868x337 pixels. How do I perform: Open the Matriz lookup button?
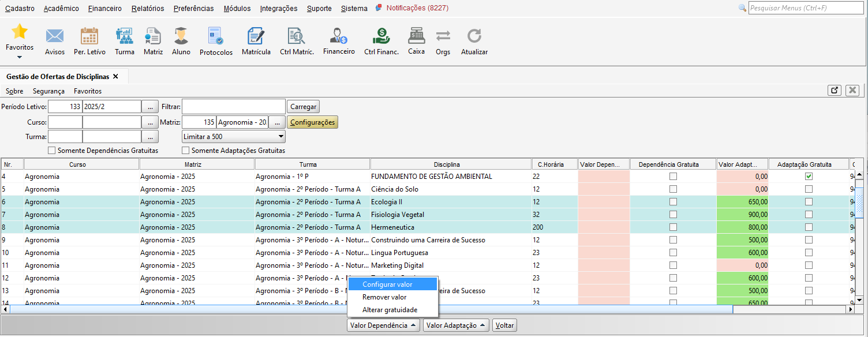pyautogui.click(x=277, y=122)
